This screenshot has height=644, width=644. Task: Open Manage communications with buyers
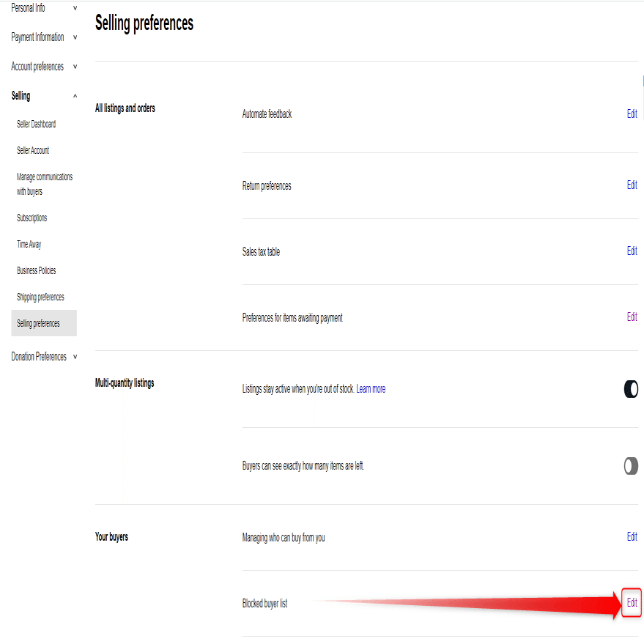[x=45, y=184]
